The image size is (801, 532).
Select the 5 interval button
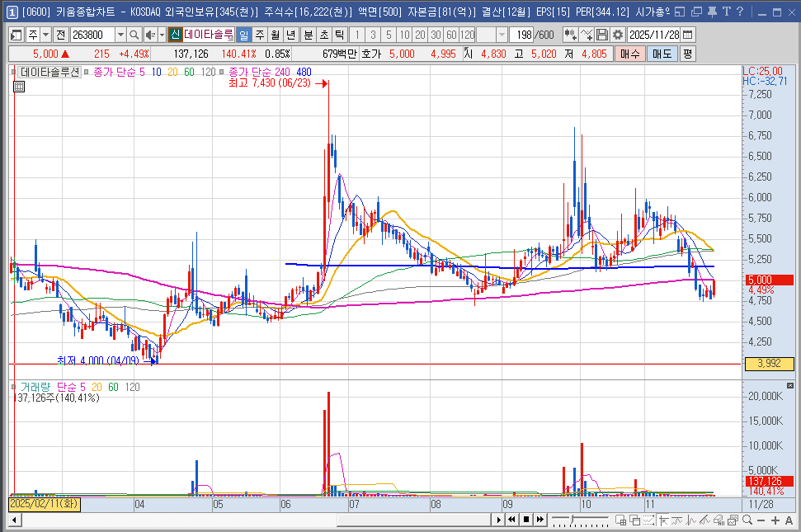pyautogui.click(x=389, y=35)
